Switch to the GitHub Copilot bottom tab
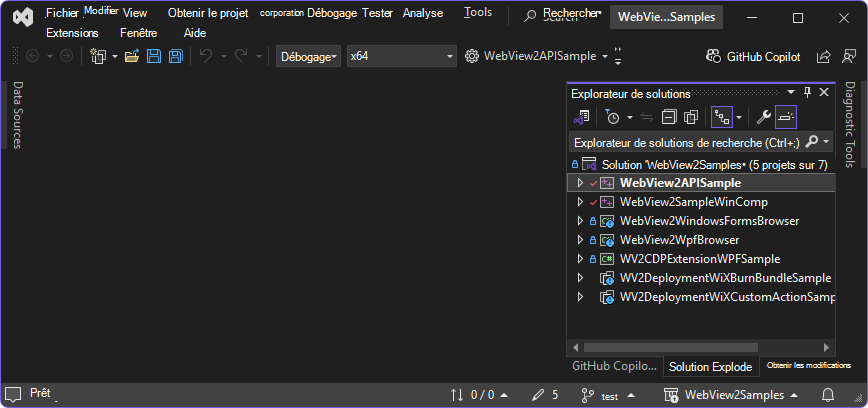The width and height of the screenshot is (868, 408). pos(614,366)
